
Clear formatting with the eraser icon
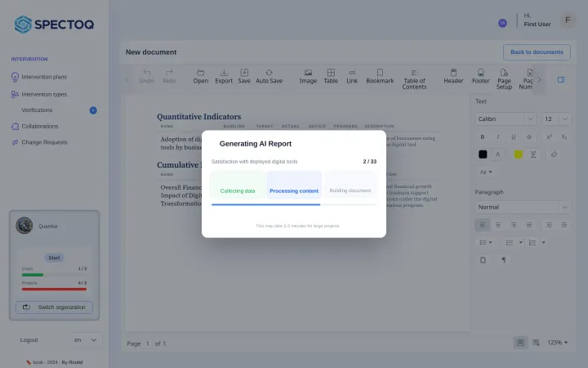click(554, 155)
